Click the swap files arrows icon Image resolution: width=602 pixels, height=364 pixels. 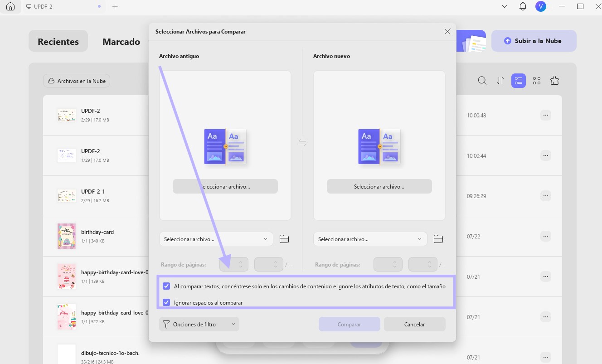point(302,143)
